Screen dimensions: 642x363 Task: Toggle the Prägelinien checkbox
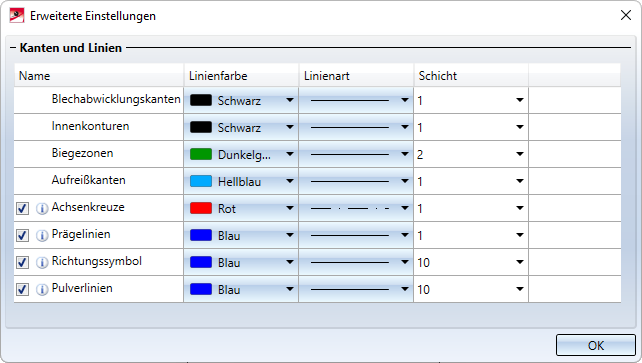[22, 235]
